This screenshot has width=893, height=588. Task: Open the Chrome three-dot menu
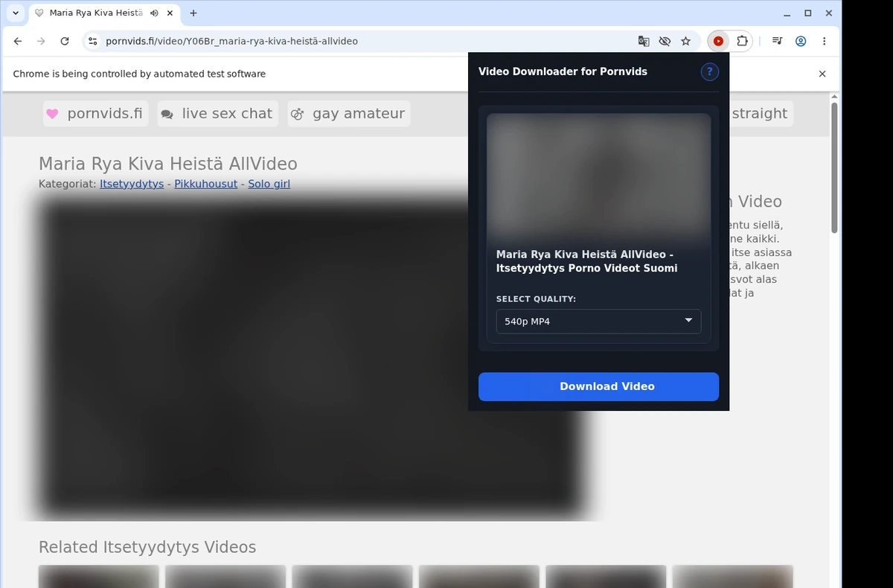(825, 41)
